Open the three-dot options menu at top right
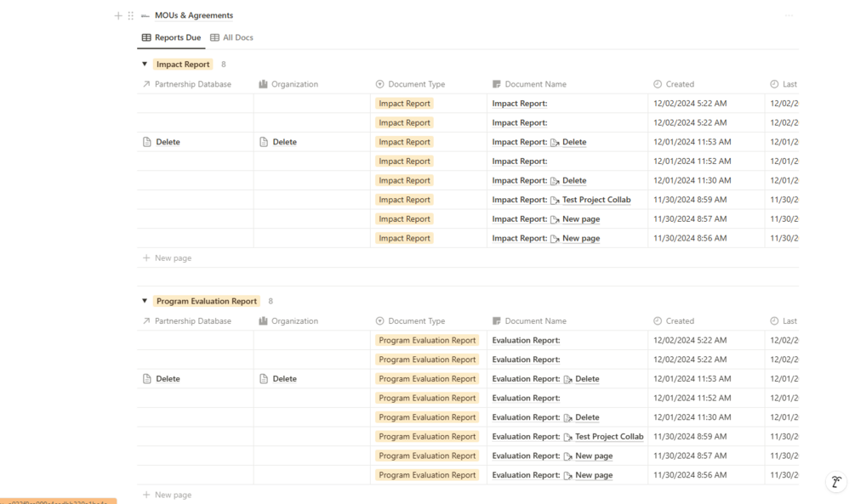The height and width of the screenshot is (504, 855). pyautogui.click(x=789, y=15)
